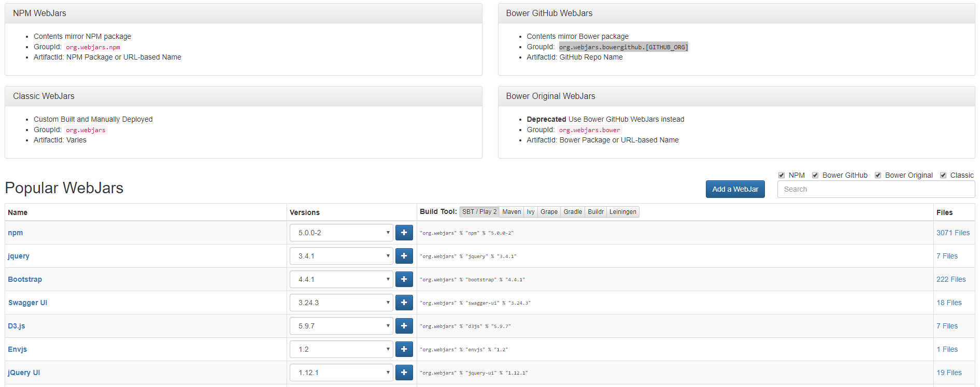Image resolution: width=980 pixels, height=387 pixels.
Task: Click the Files column header
Action: click(944, 212)
